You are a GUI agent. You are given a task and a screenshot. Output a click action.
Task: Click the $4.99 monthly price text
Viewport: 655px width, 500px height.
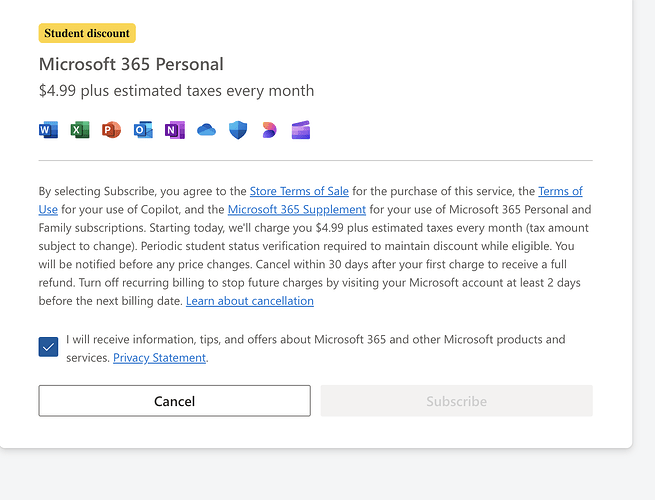[x=176, y=91]
